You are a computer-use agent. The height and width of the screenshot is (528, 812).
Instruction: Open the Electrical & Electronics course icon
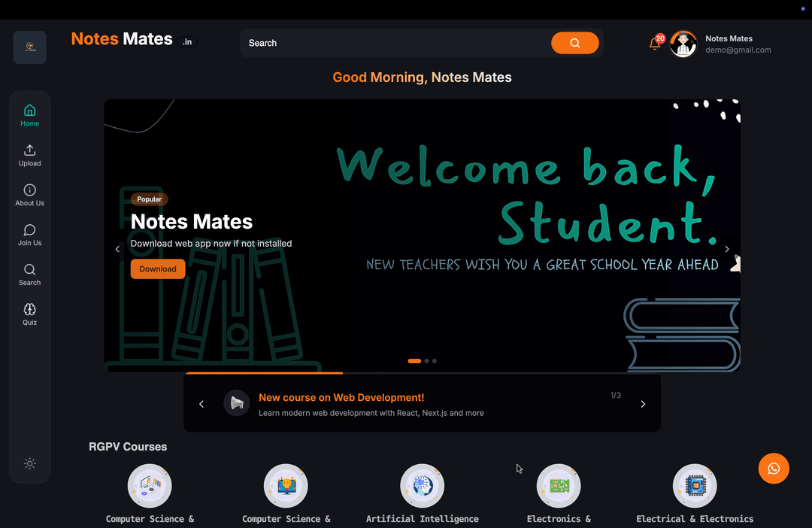(695, 486)
